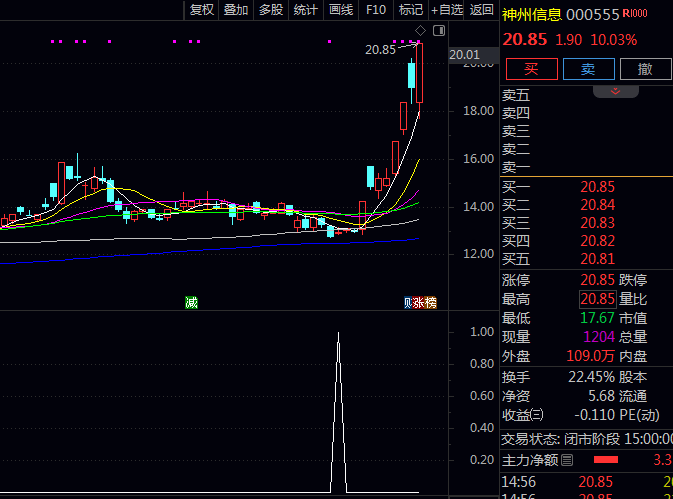The height and width of the screenshot is (499, 673).
Task: Click the red 买 buy button
Action: coord(532,69)
